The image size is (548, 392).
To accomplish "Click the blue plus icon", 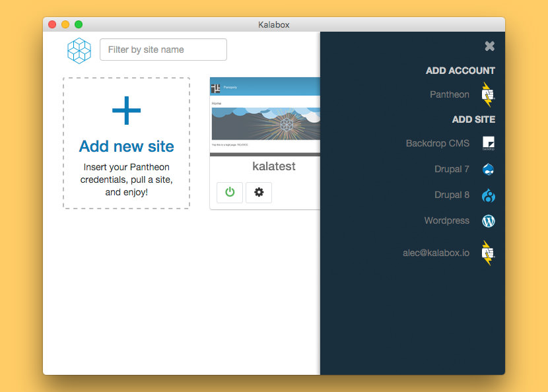I will click(127, 110).
